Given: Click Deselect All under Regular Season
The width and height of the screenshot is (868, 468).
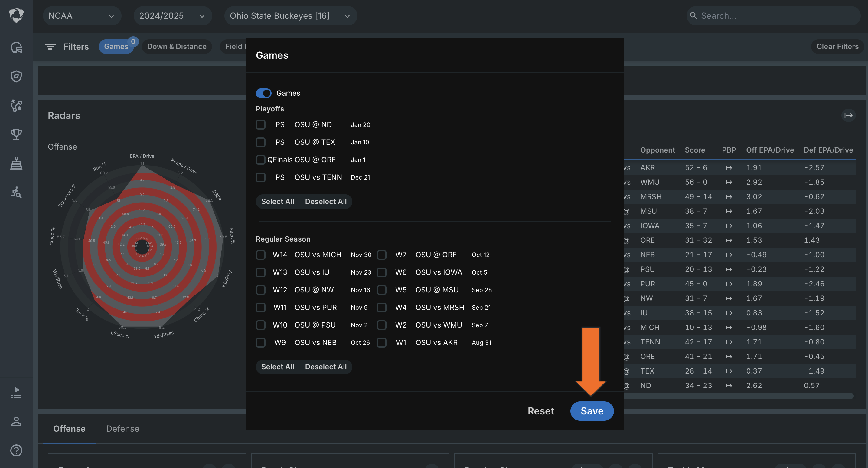Looking at the screenshot, I should pos(326,367).
